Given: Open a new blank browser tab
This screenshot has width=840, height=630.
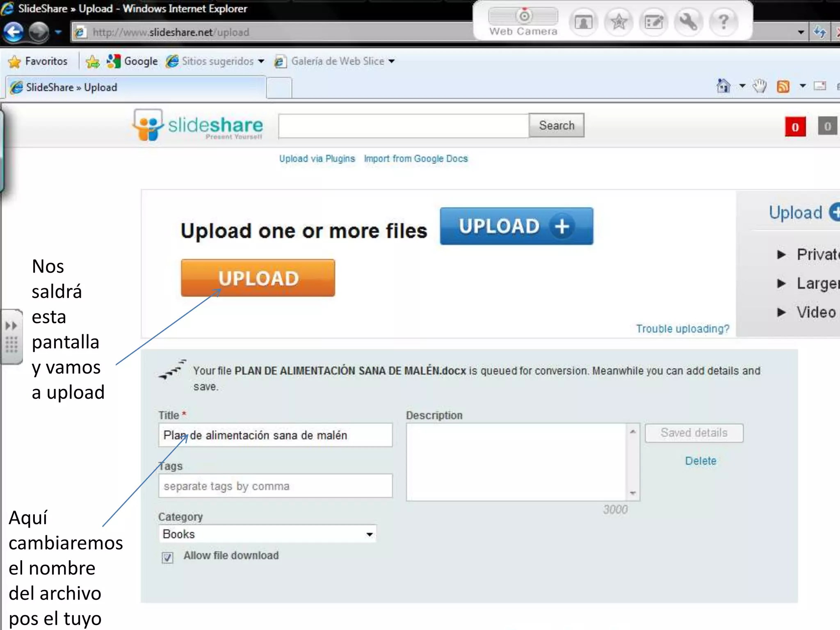Looking at the screenshot, I should point(279,88).
